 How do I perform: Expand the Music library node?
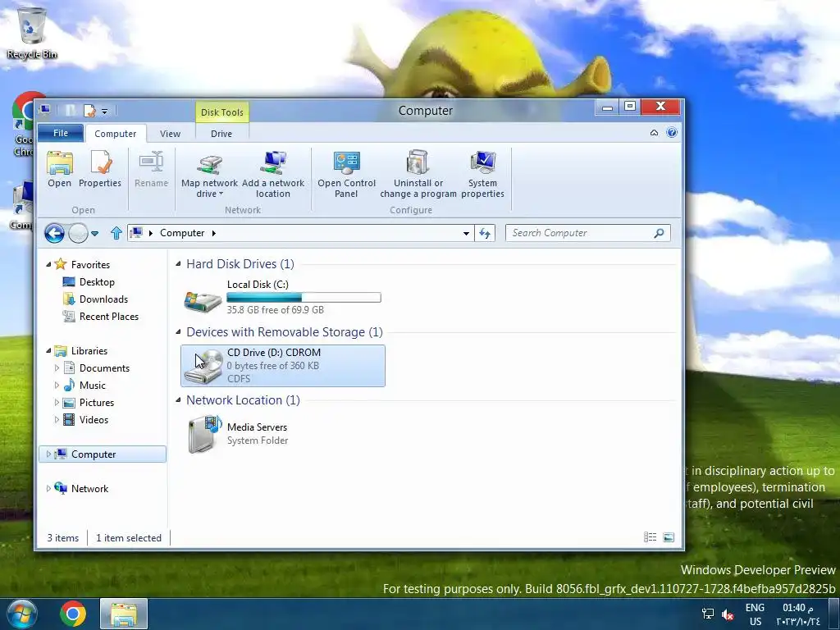(57, 386)
